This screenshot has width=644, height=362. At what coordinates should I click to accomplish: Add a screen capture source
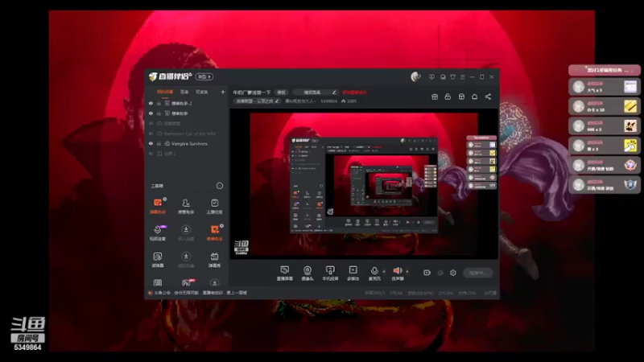pos(284,273)
